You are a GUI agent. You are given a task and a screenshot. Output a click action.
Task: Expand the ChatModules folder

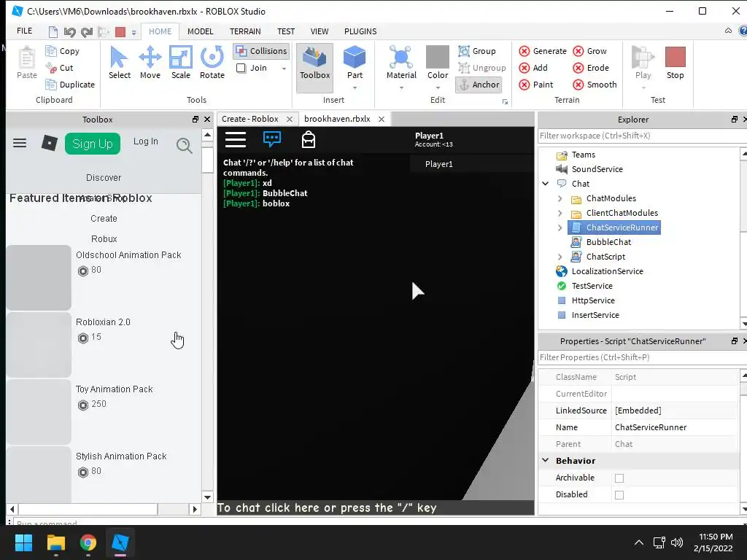click(x=560, y=198)
